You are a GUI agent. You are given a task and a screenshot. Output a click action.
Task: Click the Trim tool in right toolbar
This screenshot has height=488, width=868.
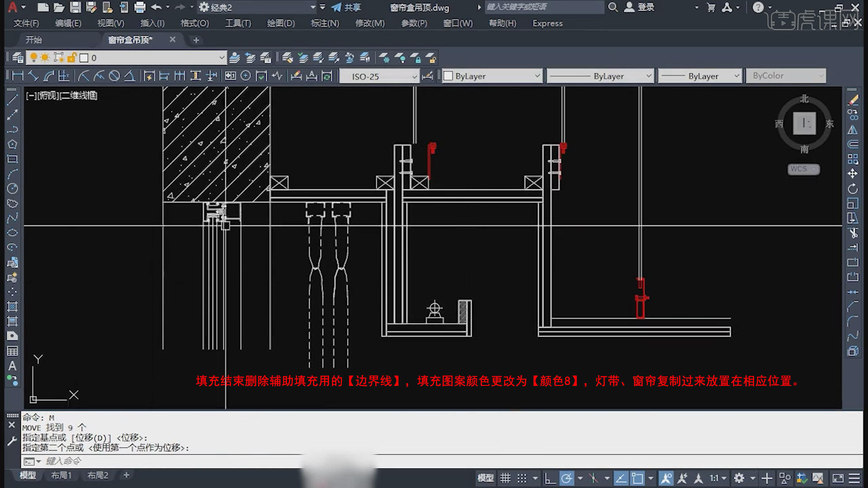[x=853, y=233]
